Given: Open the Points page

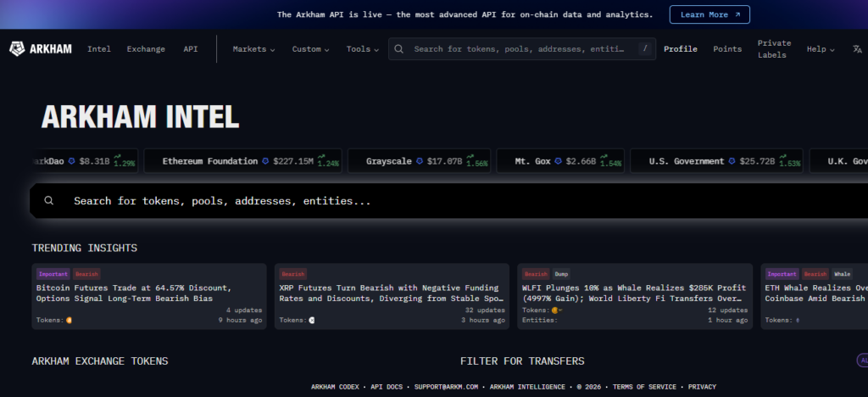Looking at the screenshot, I should (x=727, y=48).
